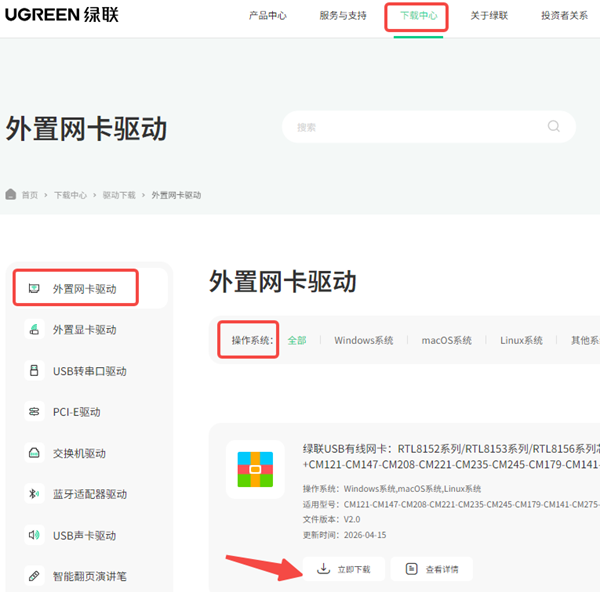
Task: Click the UGREEN 绿联 logo
Action: [62, 15]
